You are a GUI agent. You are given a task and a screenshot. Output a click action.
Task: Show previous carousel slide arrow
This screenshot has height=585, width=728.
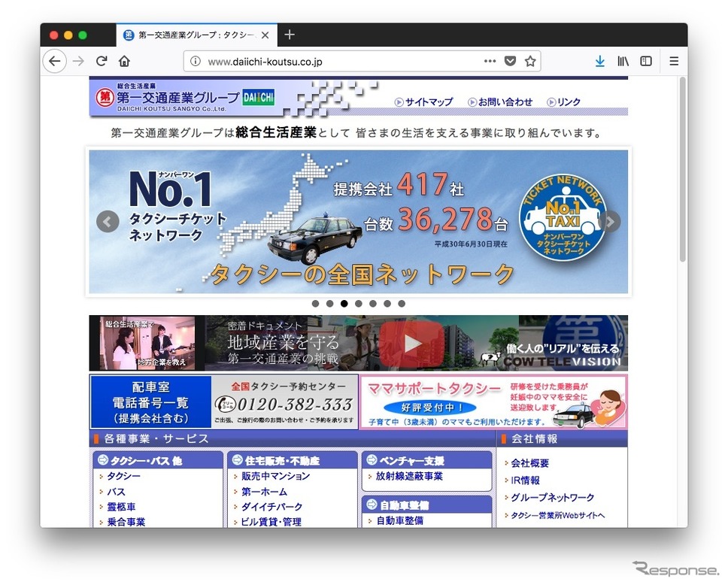(x=108, y=222)
